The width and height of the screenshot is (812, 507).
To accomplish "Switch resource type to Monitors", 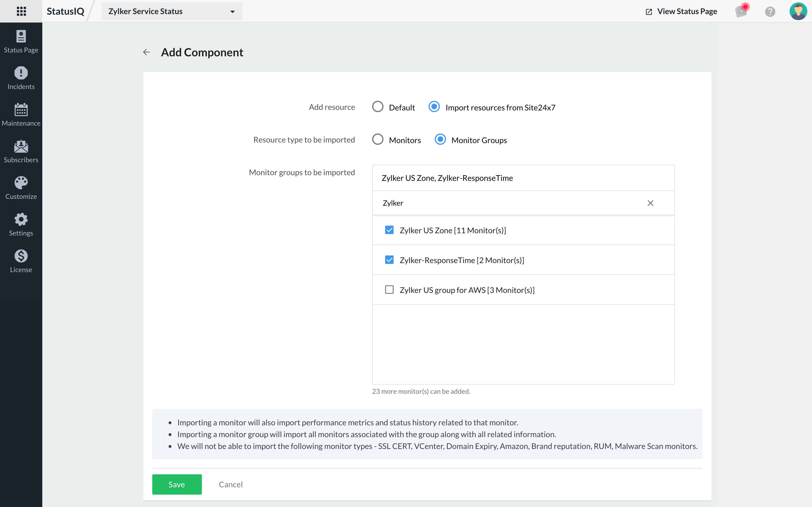I will pos(378,139).
